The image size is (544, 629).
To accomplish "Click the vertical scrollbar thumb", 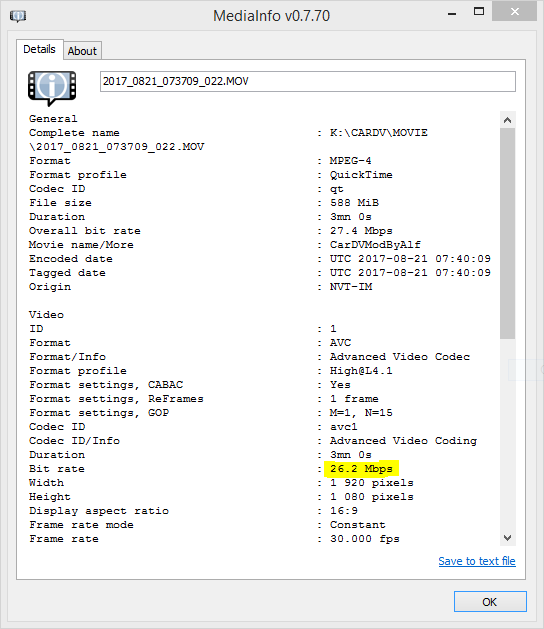I will (507, 233).
